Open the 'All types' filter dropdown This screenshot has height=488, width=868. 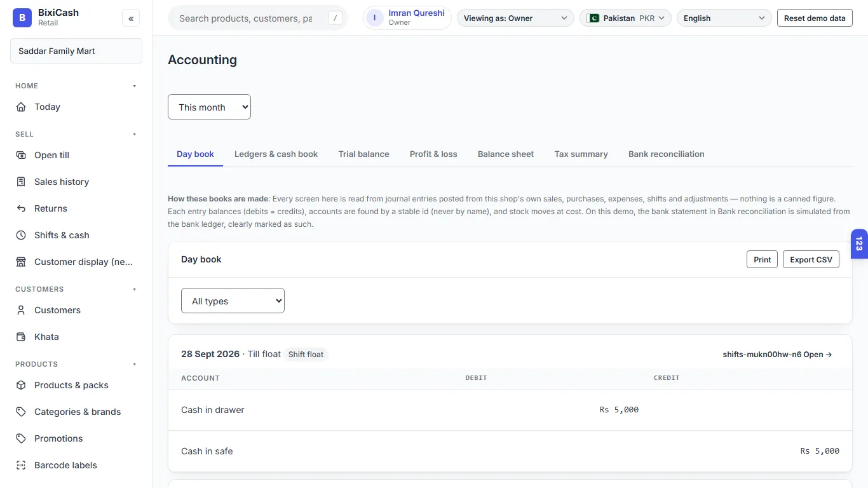coord(233,301)
